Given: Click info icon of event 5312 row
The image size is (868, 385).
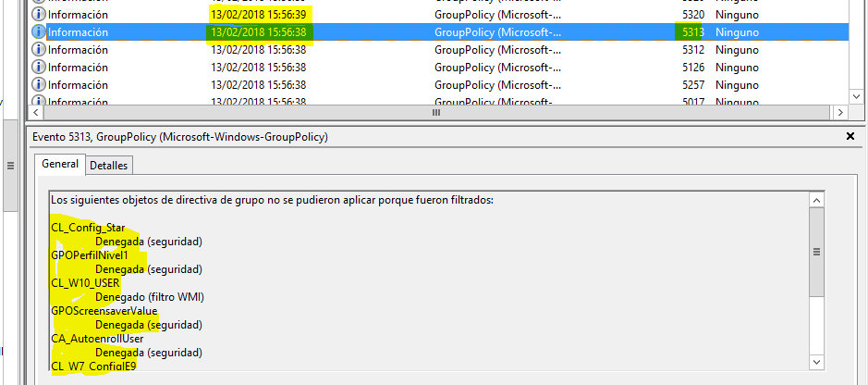Looking at the screenshot, I should [38, 50].
